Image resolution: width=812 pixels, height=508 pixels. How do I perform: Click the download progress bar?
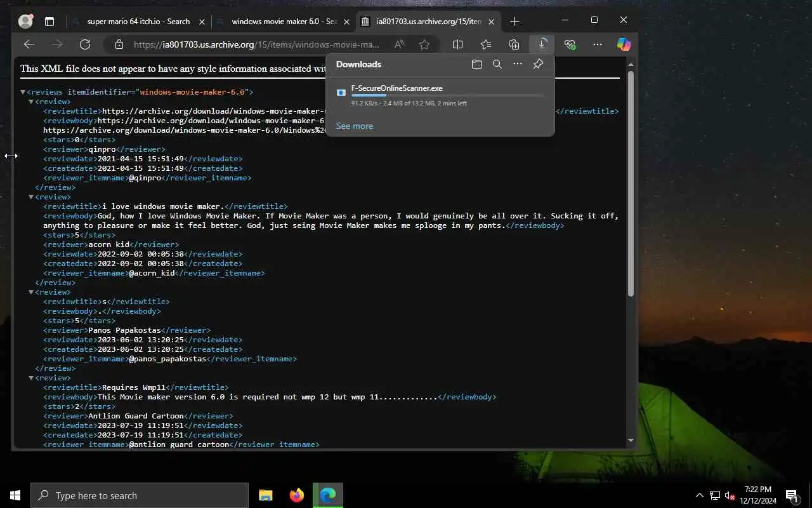point(447,96)
